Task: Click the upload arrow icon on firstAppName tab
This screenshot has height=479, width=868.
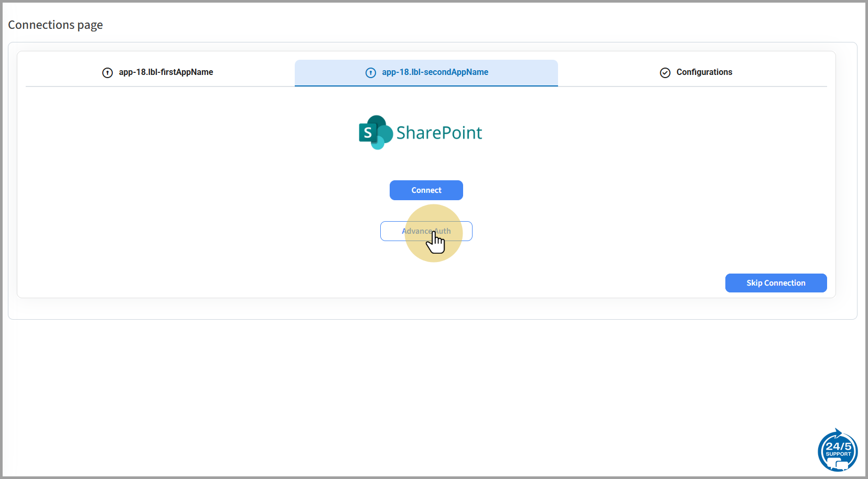Action: click(108, 73)
